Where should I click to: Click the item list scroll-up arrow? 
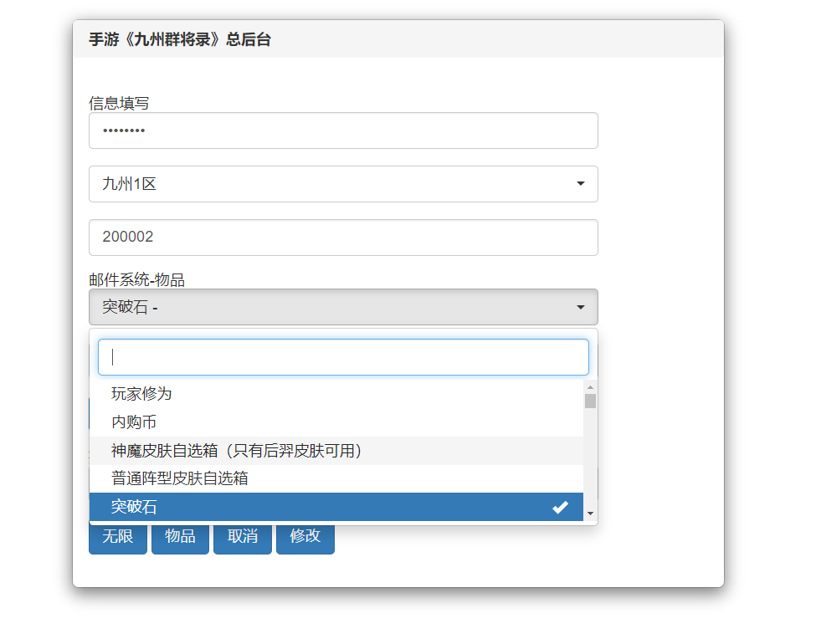point(590,387)
